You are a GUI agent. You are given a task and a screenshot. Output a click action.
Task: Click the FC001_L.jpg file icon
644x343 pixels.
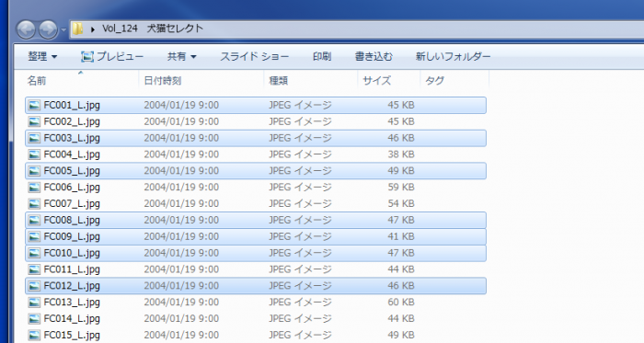click(34, 106)
